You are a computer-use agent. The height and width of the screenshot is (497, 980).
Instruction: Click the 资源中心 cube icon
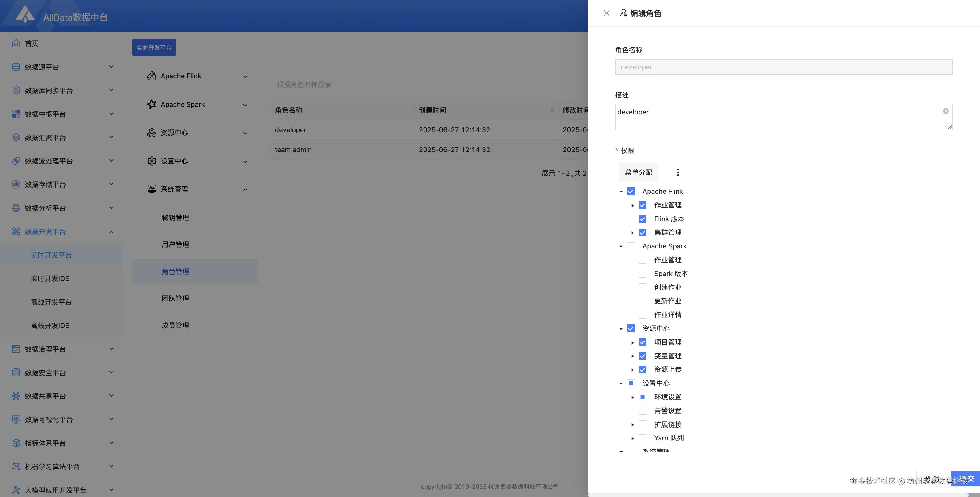click(152, 132)
